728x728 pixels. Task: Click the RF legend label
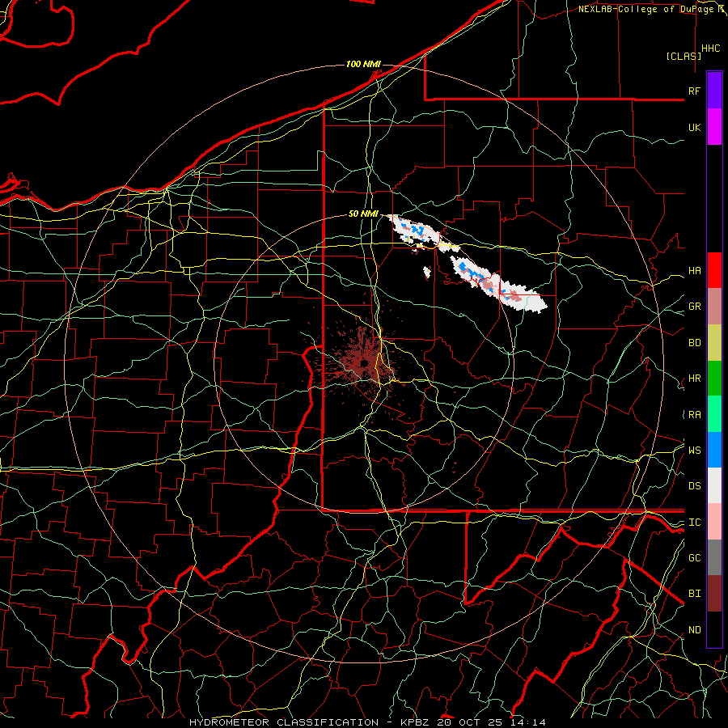click(694, 91)
